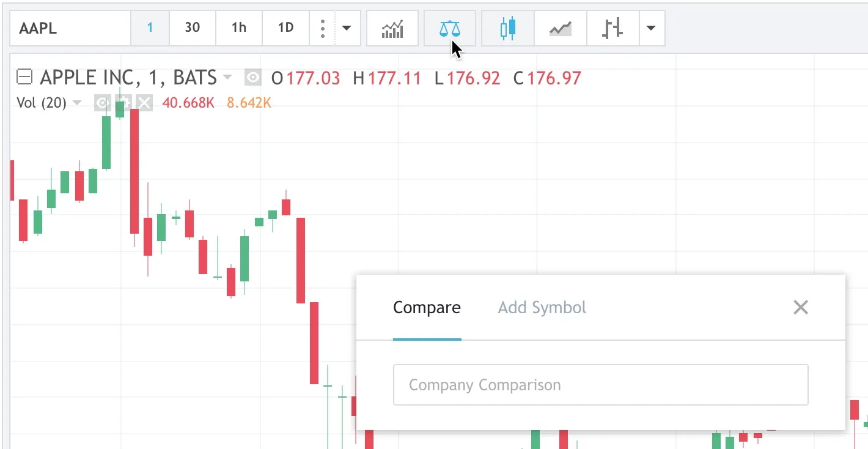Image resolution: width=868 pixels, height=449 pixels.
Task: Collapse the chart legend box
Action: (x=24, y=78)
